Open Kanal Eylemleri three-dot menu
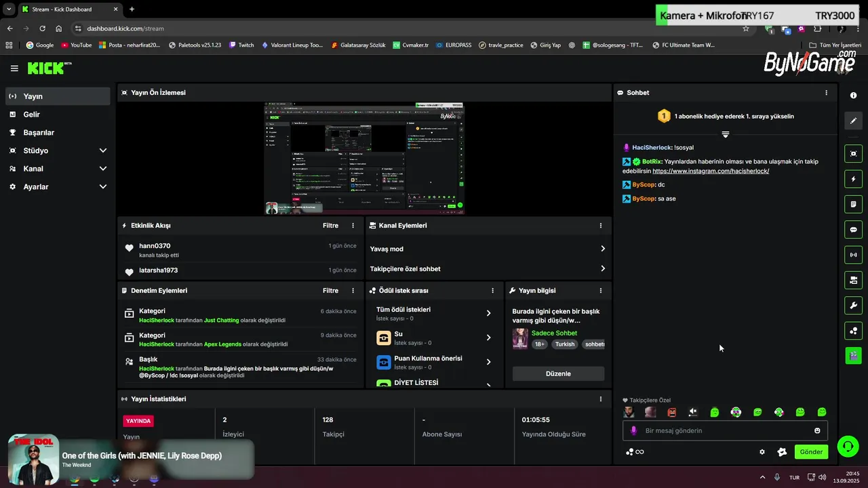The width and height of the screenshot is (868, 488). [x=600, y=226]
